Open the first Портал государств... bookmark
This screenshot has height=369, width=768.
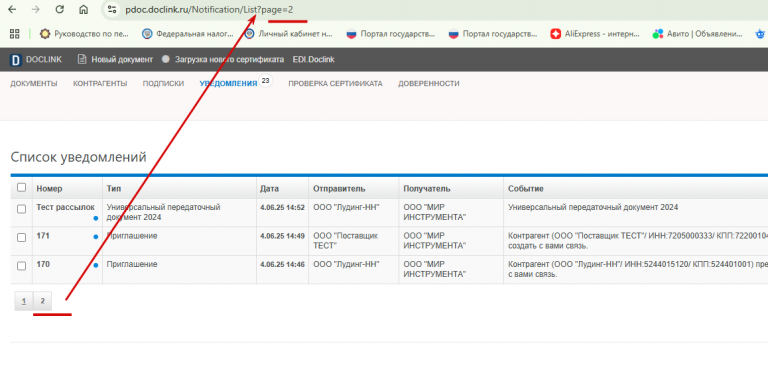[390, 34]
